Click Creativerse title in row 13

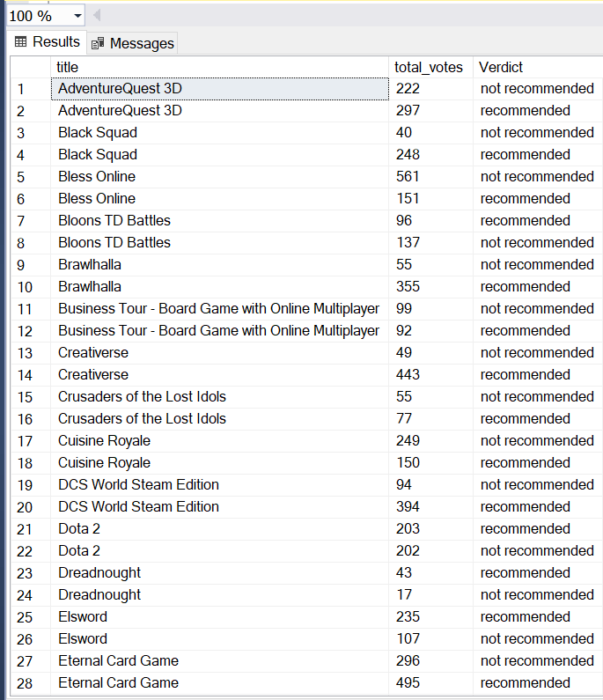coord(219,353)
